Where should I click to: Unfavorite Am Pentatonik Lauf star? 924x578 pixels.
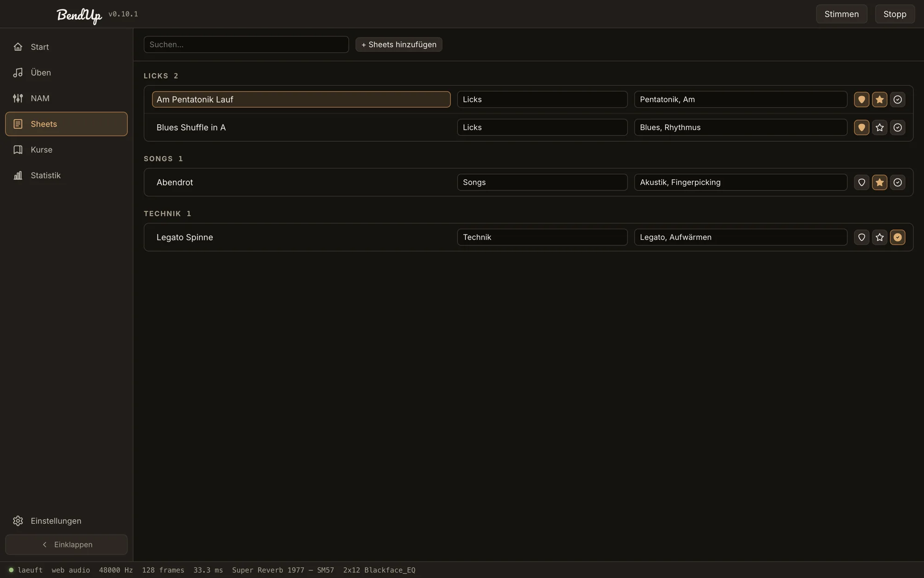880,99
